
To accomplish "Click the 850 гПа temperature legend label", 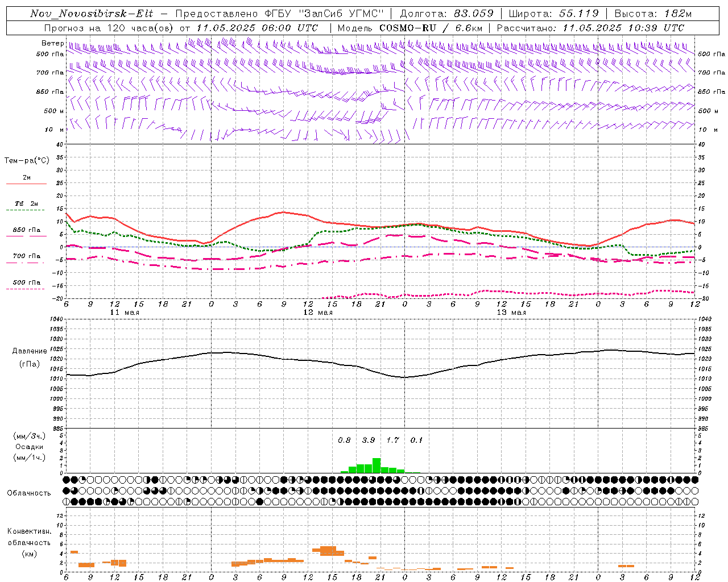I will (27, 230).
